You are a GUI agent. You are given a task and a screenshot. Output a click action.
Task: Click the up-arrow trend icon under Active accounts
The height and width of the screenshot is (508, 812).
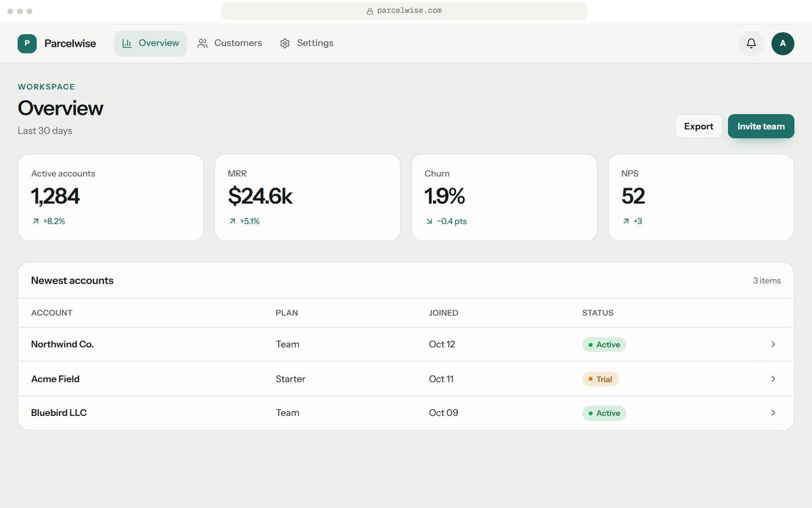coord(35,221)
